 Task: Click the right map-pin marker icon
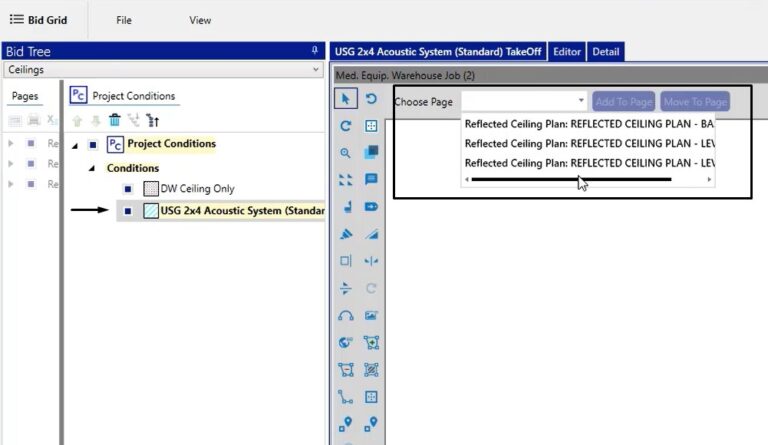tap(371, 424)
